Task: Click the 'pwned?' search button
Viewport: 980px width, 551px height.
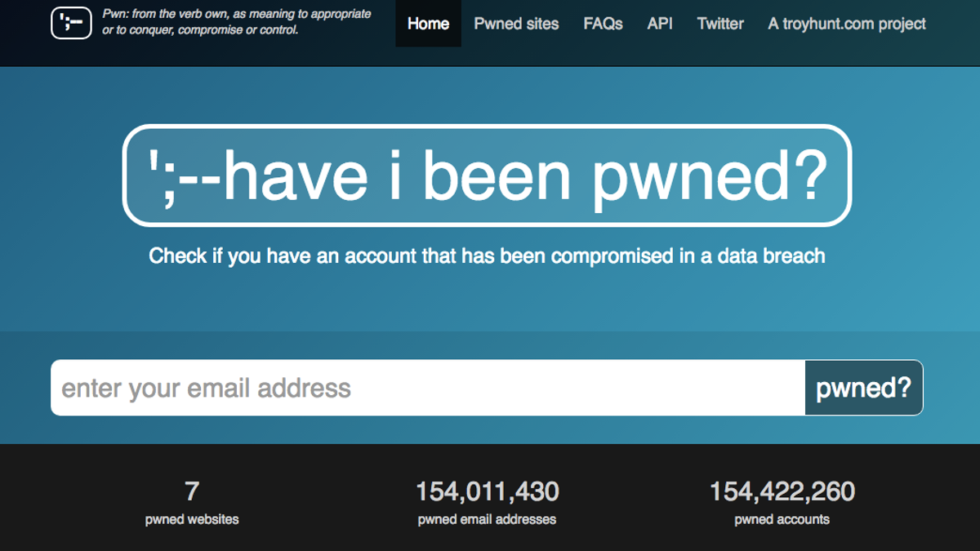Action: pyautogui.click(x=864, y=388)
